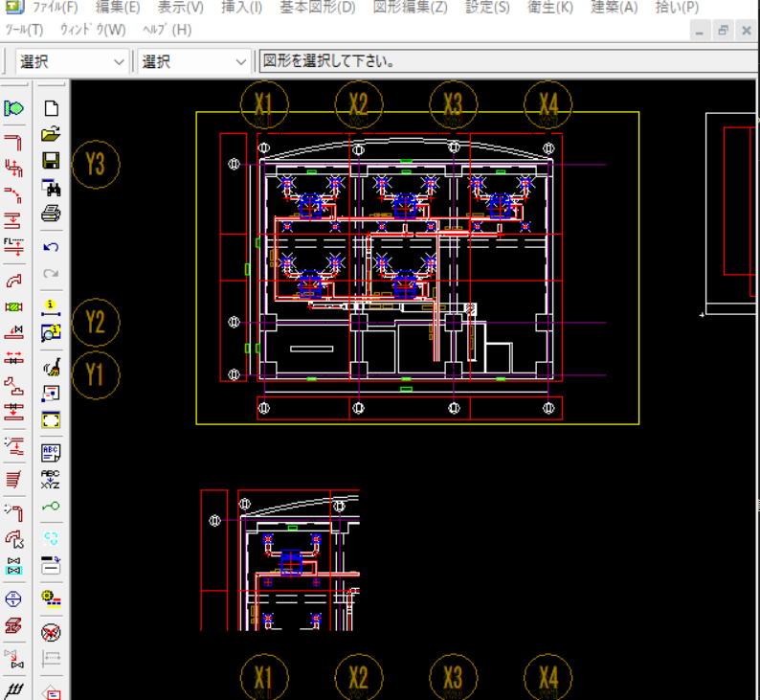
Task: Open a file with the folder icon
Action: coord(52,135)
